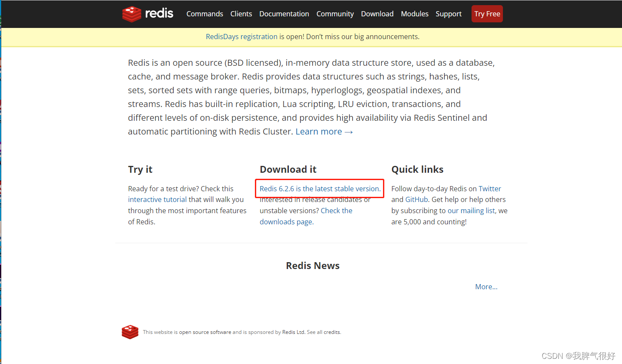This screenshot has width=622, height=364.
Task: Open the our mailing list link
Action: click(x=471, y=211)
